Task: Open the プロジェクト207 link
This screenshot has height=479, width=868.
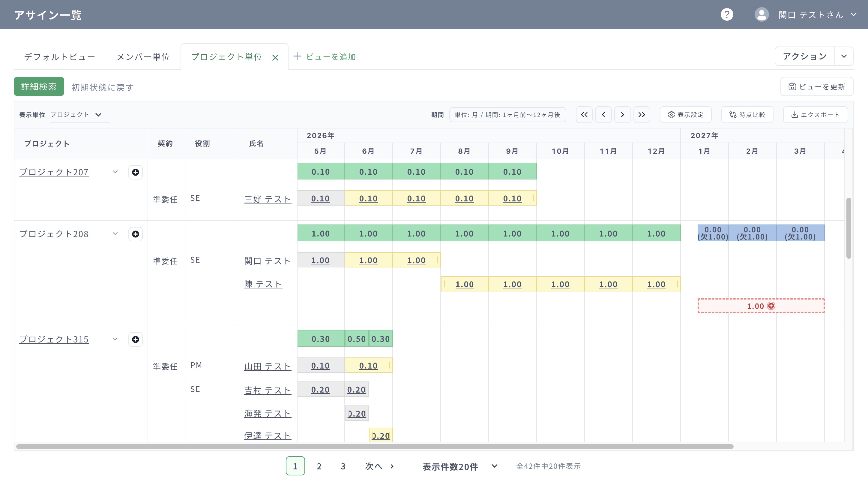Action: [x=54, y=172]
